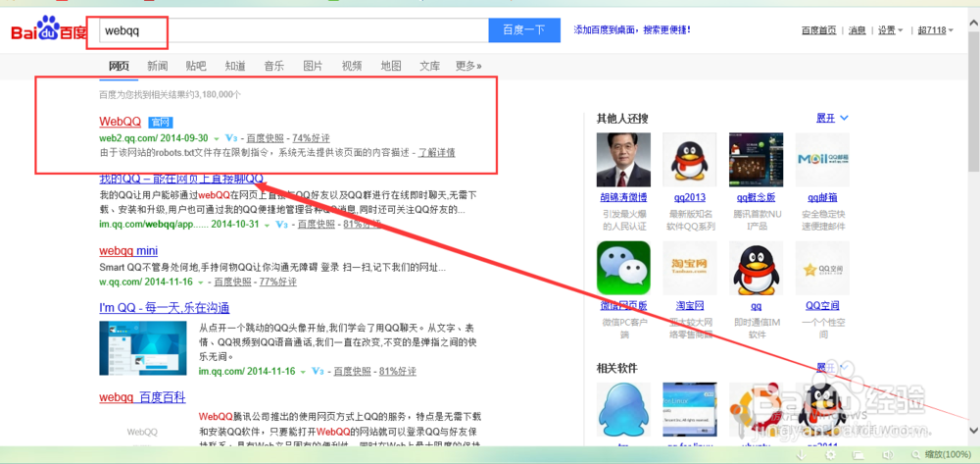The height and width of the screenshot is (464, 980).
Task: Open the webqq_百度百科 result
Action: (142, 397)
